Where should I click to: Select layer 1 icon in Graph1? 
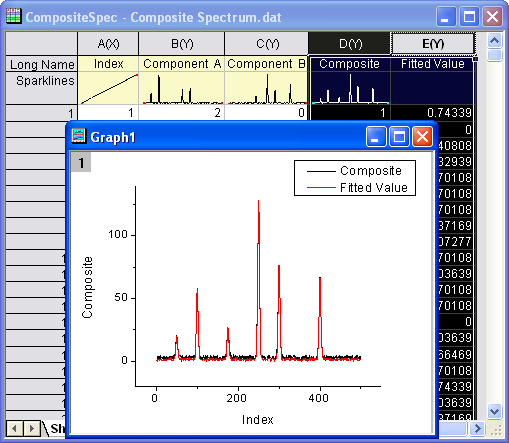click(81, 163)
